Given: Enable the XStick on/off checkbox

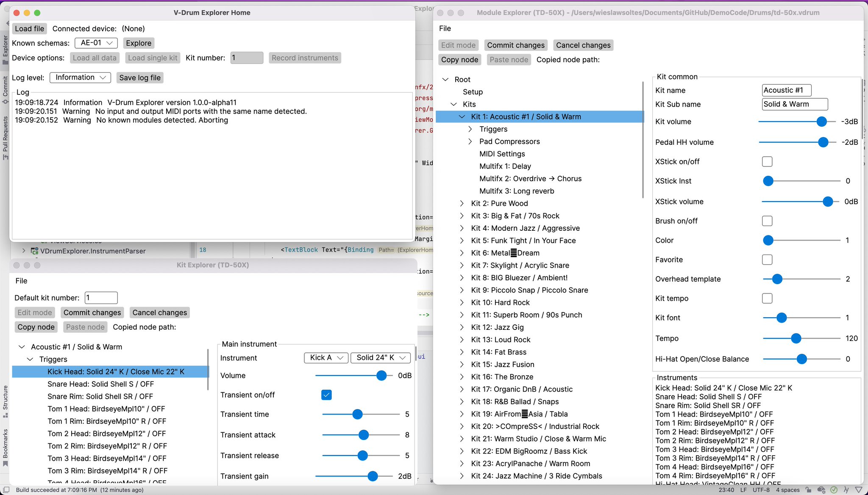Looking at the screenshot, I should point(767,161).
